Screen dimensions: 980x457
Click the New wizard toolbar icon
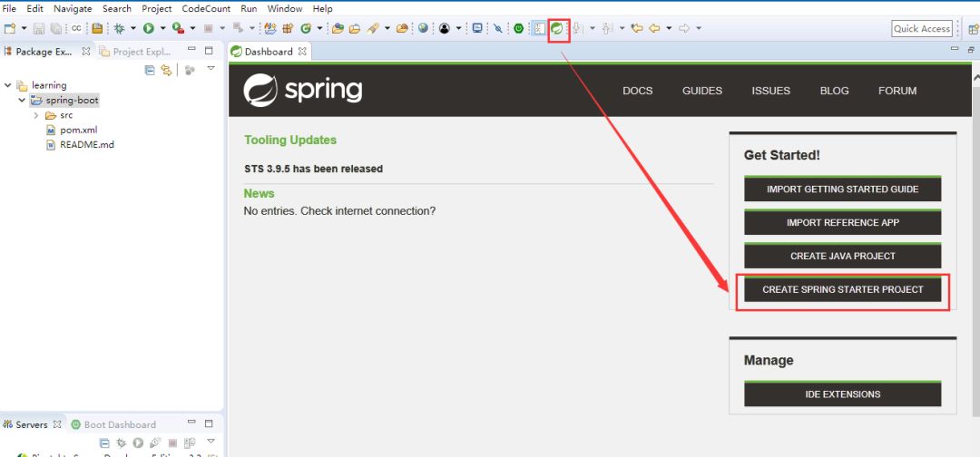coord(9,29)
